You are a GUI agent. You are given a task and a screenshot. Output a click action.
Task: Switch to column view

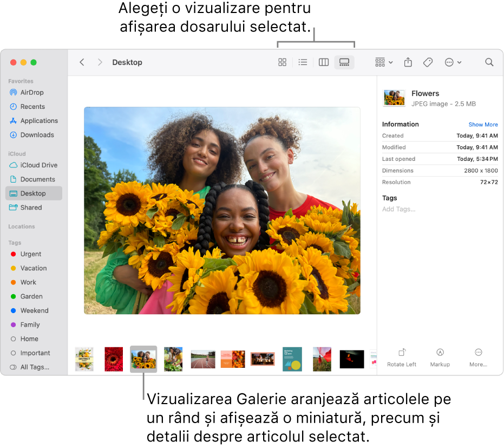[x=323, y=62]
